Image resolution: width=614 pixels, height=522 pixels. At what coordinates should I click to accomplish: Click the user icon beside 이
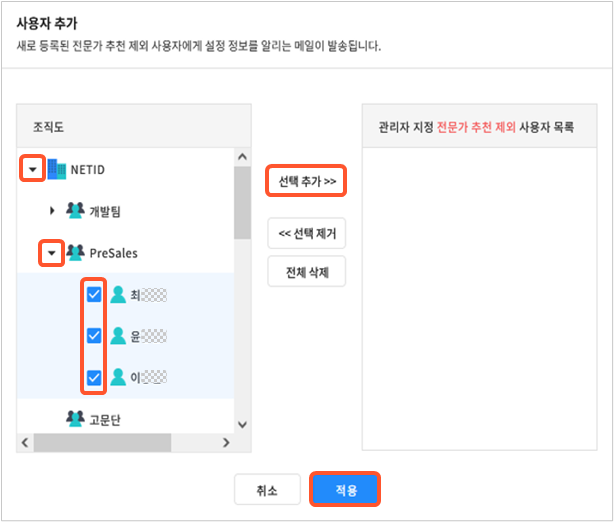[x=119, y=378]
